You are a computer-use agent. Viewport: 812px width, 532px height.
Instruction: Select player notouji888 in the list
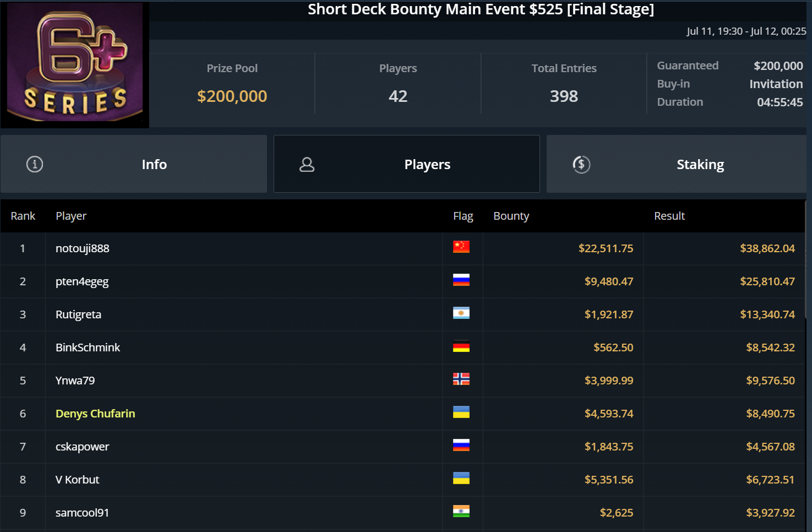coord(83,248)
